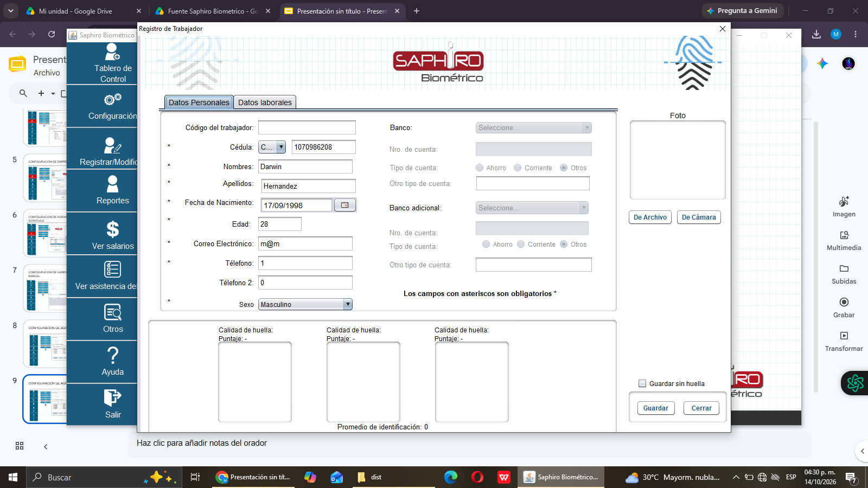Open Imagen tool in Google Slides panel
868x488 pixels.
click(x=844, y=207)
